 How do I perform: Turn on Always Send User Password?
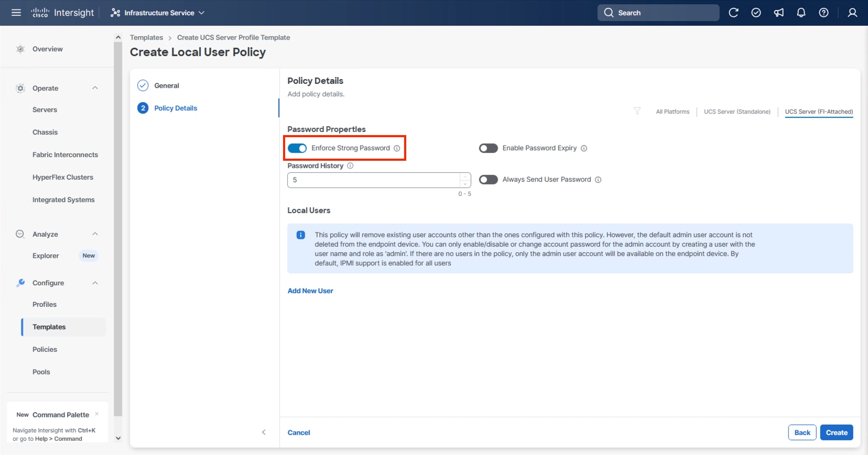(x=488, y=180)
